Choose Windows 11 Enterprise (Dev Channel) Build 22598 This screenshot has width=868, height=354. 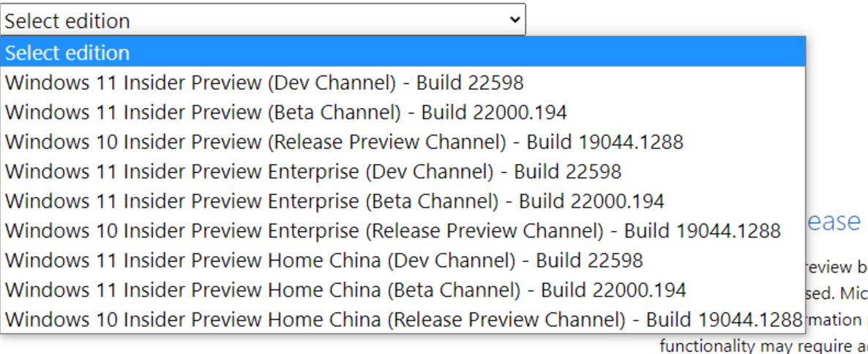tap(313, 172)
